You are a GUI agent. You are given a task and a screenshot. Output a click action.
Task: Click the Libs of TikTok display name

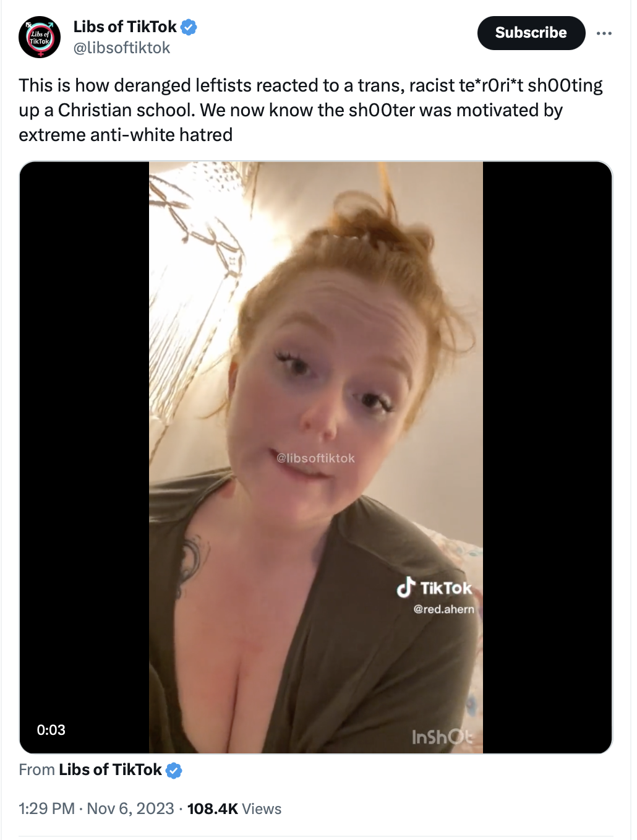pos(125,27)
